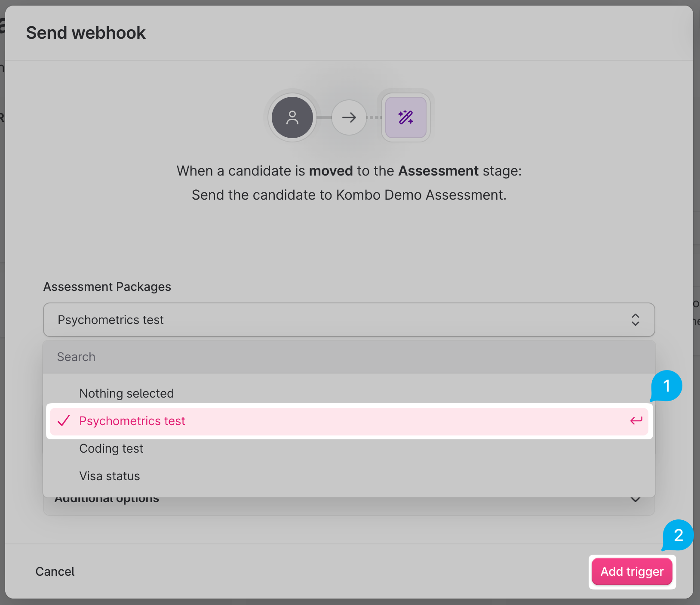This screenshot has width=700, height=605.
Task: Click the Assessment Packages field label
Action: (107, 287)
